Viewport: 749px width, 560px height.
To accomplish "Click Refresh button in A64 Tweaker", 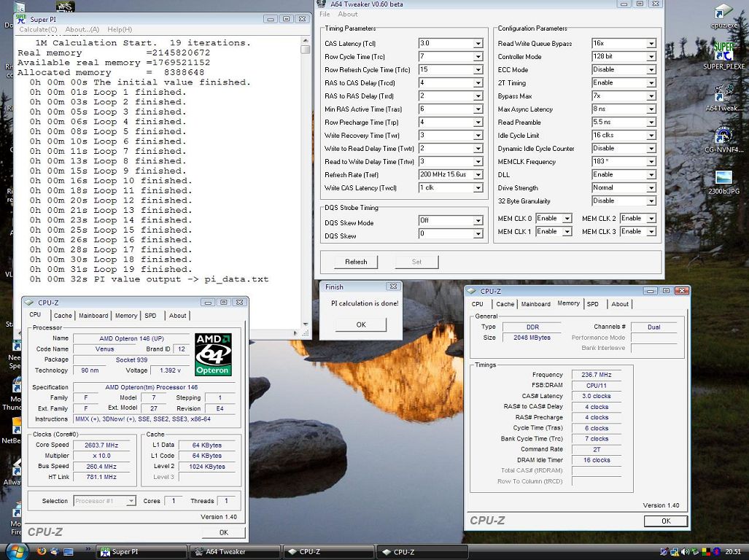I will [356, 262].
